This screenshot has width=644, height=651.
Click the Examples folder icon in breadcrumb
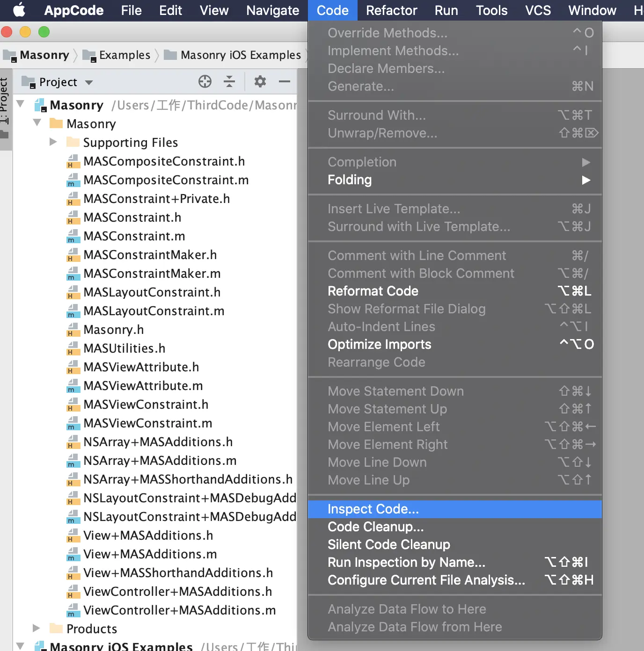pos(89,56)
